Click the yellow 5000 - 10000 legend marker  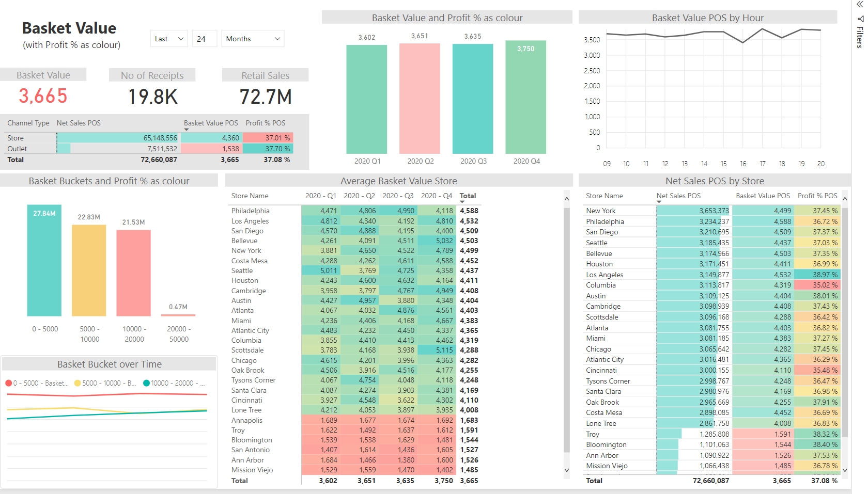click(x=78, y=383)
